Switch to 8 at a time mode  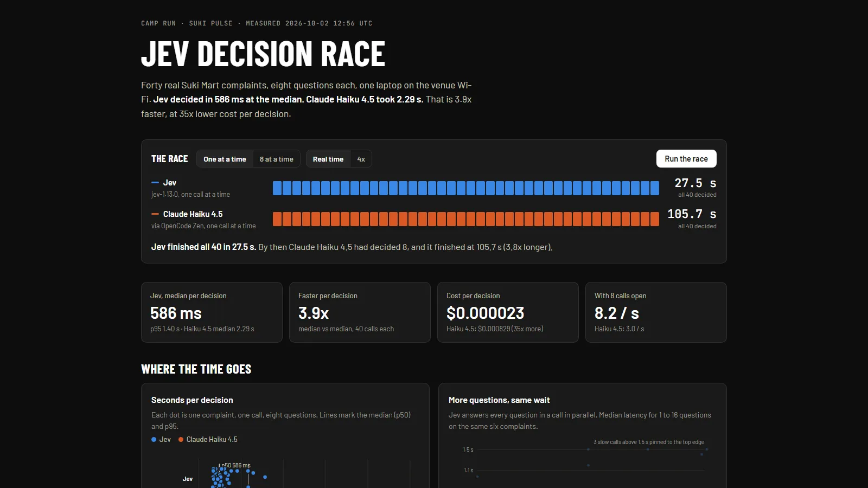tap(276, 159)
